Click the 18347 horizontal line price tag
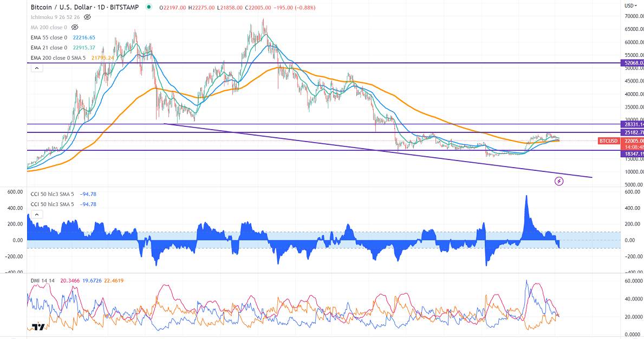This screenshot has height=339, width=644. (632, 154)
